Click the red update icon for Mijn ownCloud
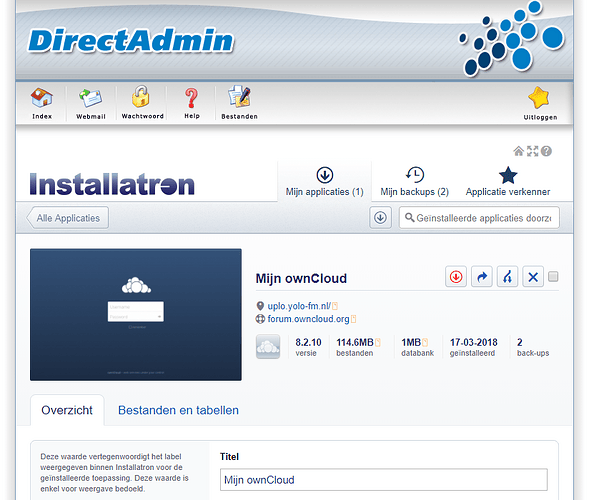 click(456, 277)
